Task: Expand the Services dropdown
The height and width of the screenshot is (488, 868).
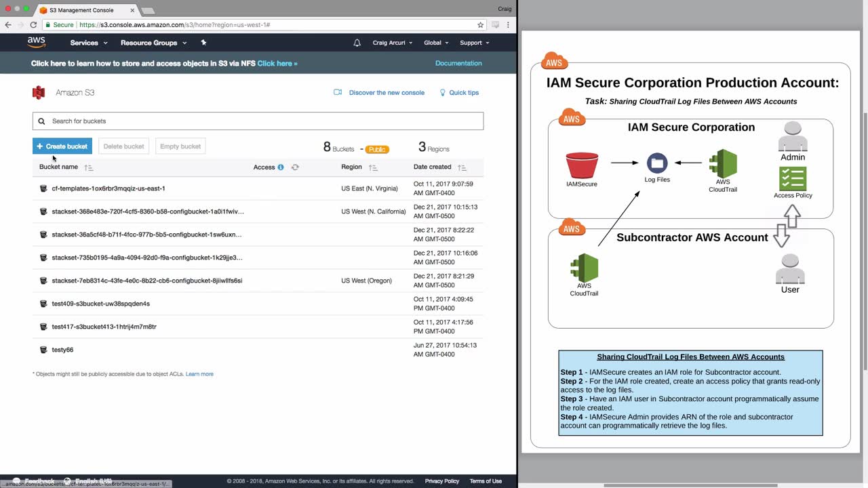Action: (89, 43)
